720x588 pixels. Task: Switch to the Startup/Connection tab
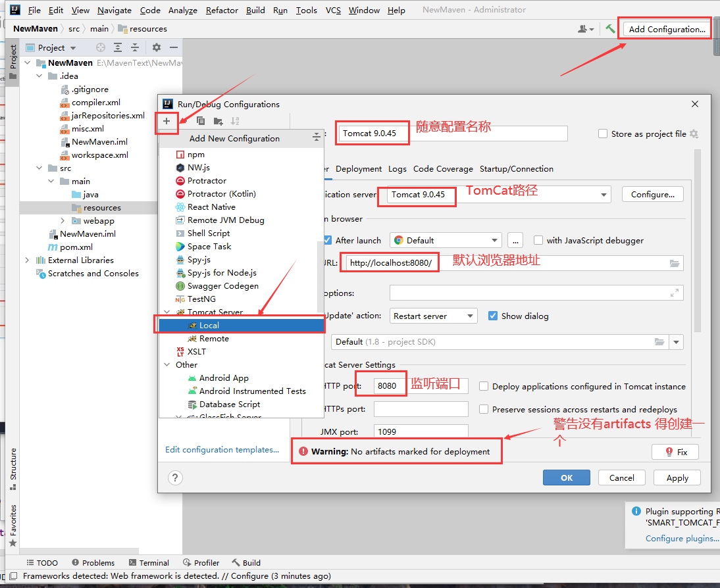click(x=516, y=169)
